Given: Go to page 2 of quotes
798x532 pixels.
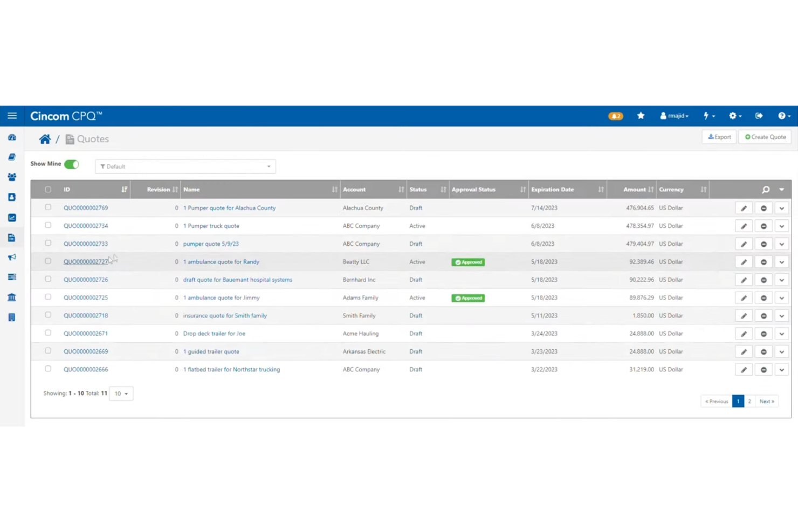Looking at the screenshot, I should pos(749,401).
